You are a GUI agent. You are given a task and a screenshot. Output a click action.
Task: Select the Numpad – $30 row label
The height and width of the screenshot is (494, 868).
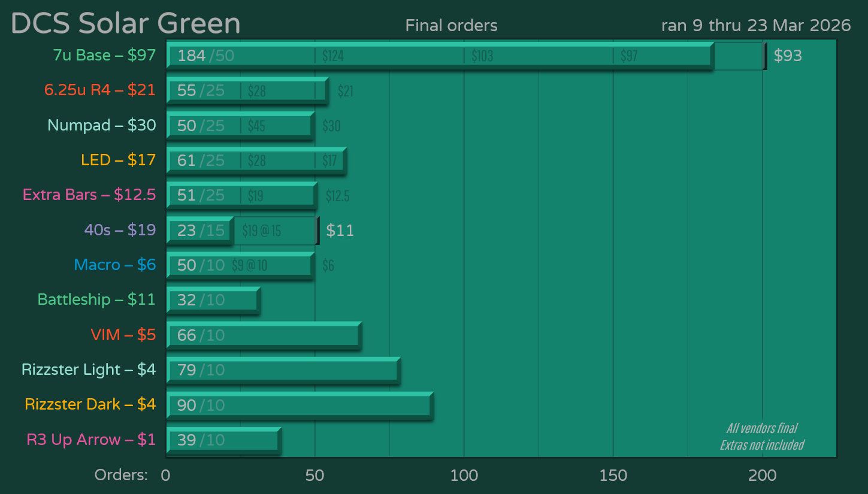click(x=101, y=125)
